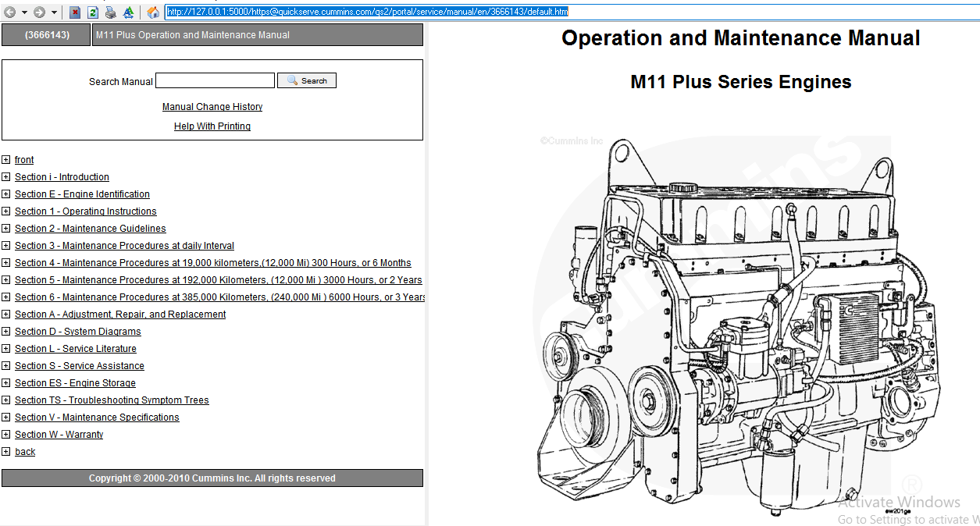This screenshot has height=526, width=980.
Task: Stop page loading with red X icon
Action: [x=75, y=12]
